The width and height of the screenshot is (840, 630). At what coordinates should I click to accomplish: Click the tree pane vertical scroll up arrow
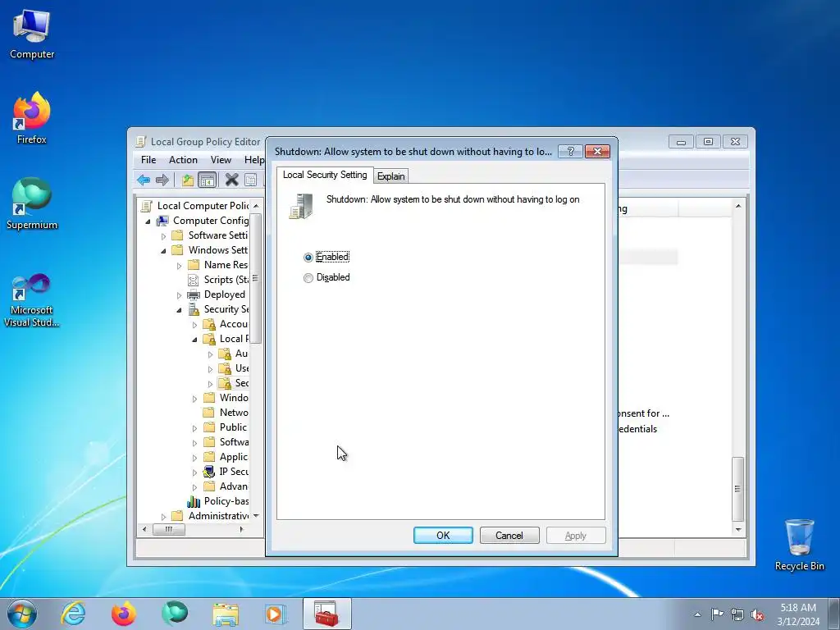click(x=256, y=206)
